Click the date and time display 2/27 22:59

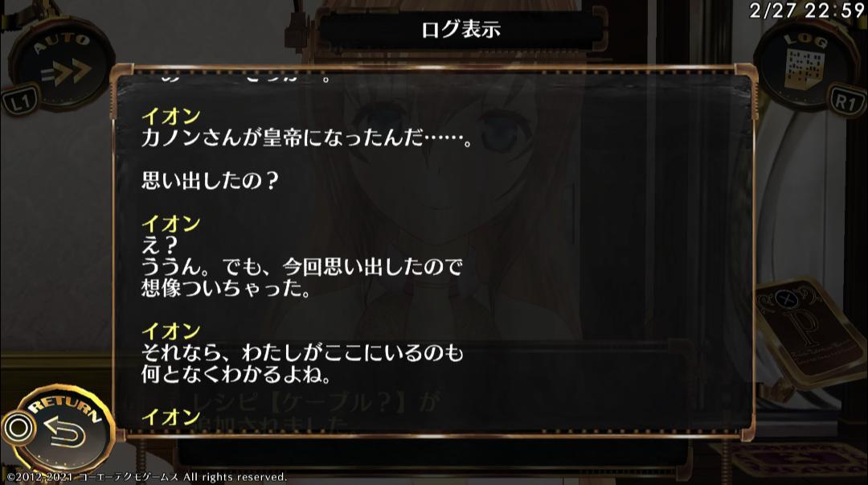pyautogui.click(x=808, y=10)
